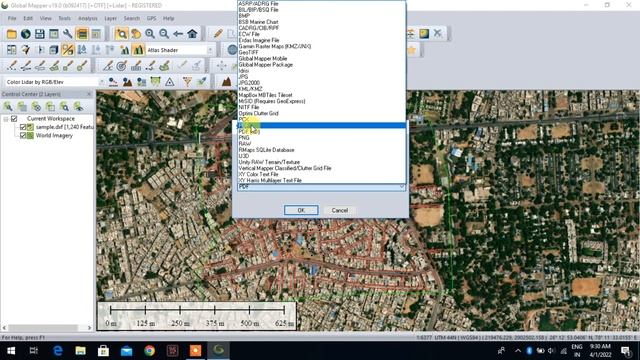This screenshot has width=640, height=360.
Task: Toggle sample.dxf layer checkbox
Action: [23, 127]
